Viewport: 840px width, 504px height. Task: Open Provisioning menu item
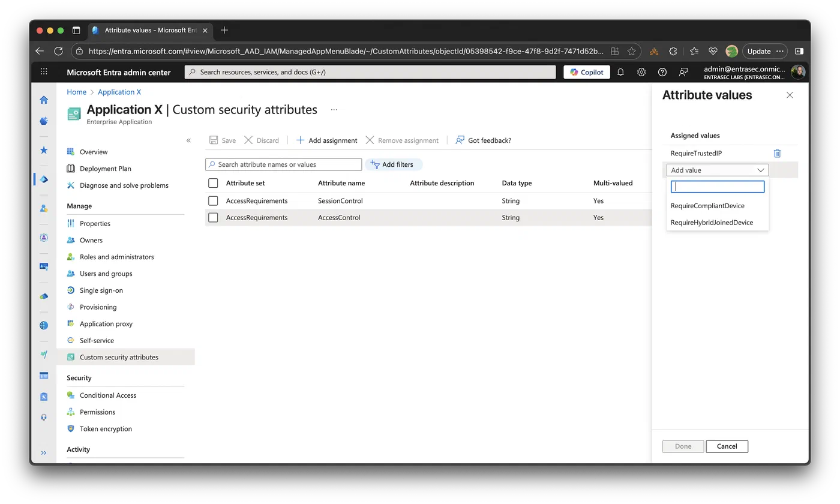[98, 307]
